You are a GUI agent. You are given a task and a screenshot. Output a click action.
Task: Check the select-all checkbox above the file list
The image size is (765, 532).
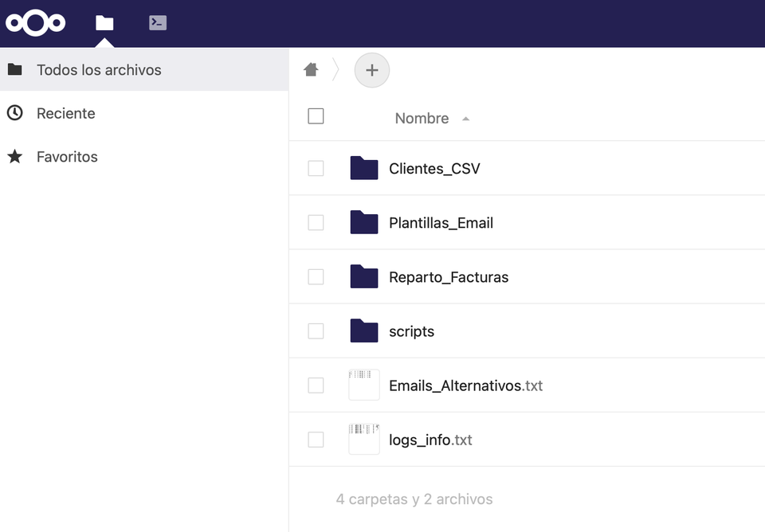coord(316,115)
